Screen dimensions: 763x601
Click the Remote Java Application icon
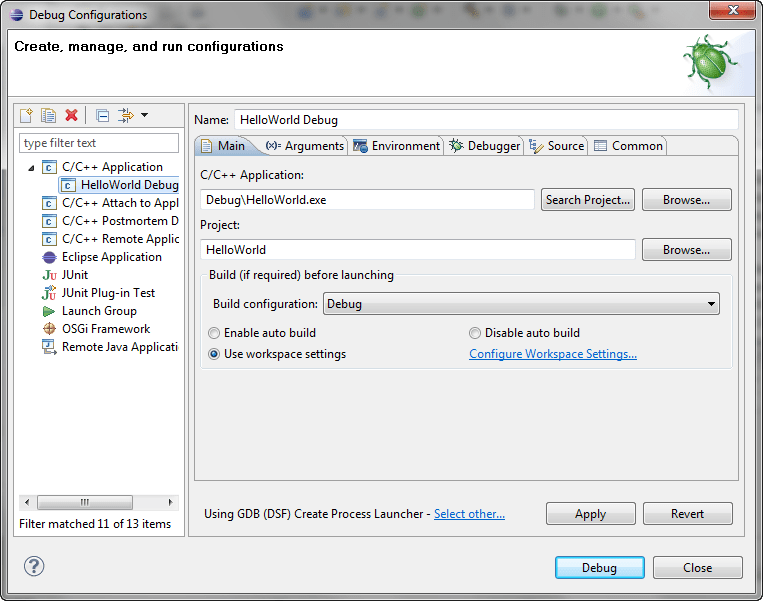[49, 347]
